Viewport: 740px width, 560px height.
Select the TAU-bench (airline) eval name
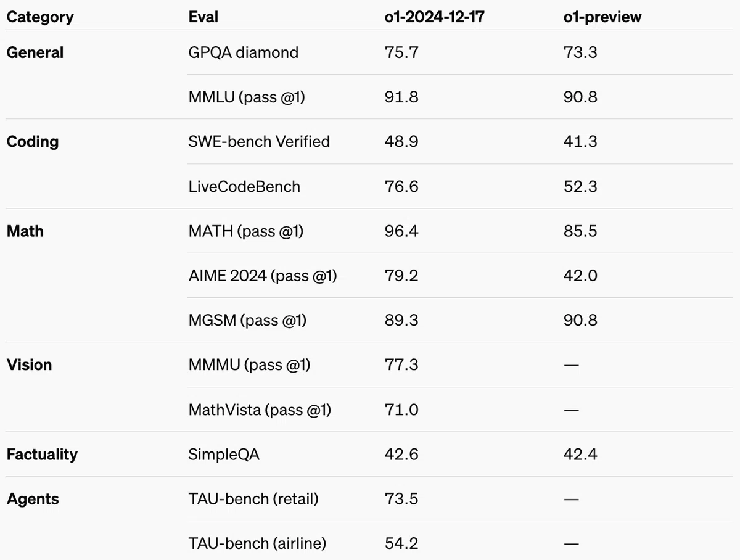click(257, 543)
